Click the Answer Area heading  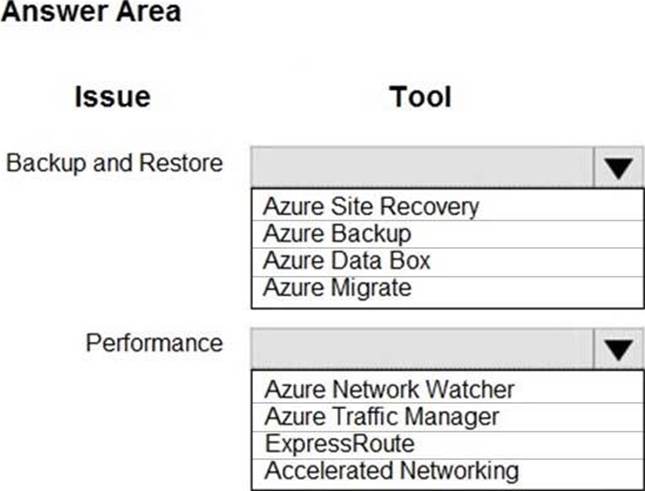92,13
